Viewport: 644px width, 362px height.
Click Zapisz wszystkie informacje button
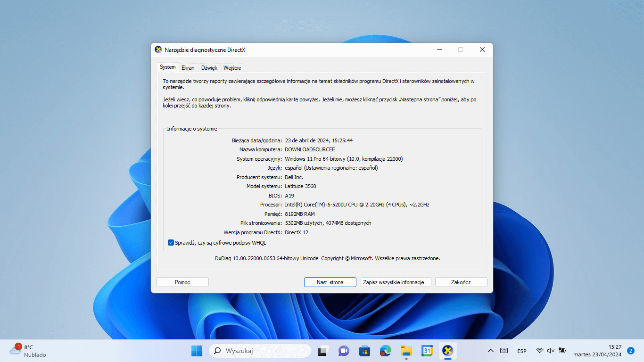coord(396,282)
